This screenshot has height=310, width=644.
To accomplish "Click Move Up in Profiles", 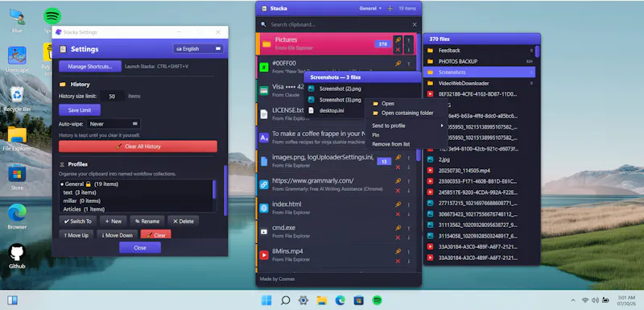I will [76, 235].
